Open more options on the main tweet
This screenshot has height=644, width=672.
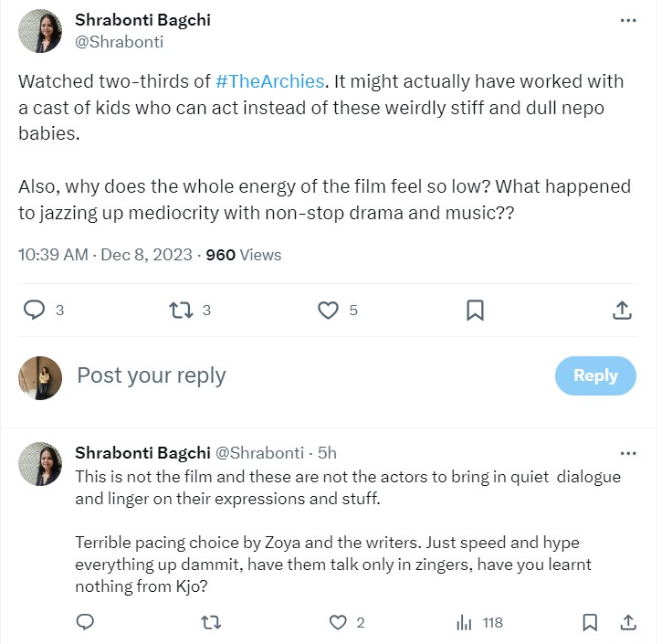tap(627, 21)
